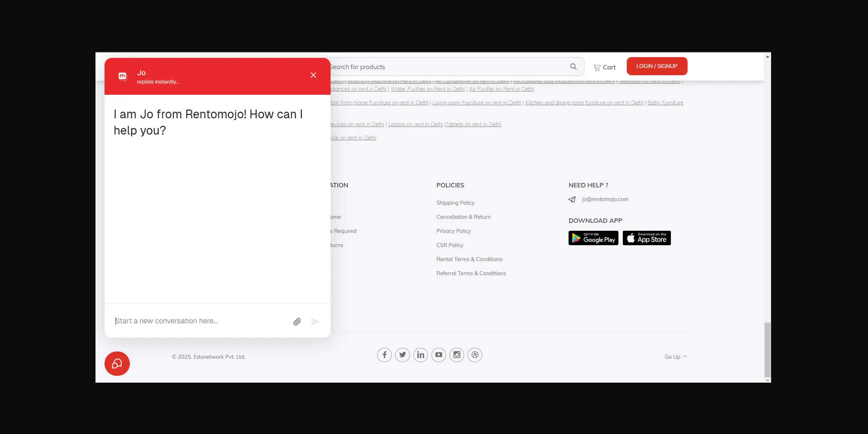The width and height of the screenshot is (868, 434).
Task: Click the LinkedIn icon in the footer
Action: click(420, 355)
